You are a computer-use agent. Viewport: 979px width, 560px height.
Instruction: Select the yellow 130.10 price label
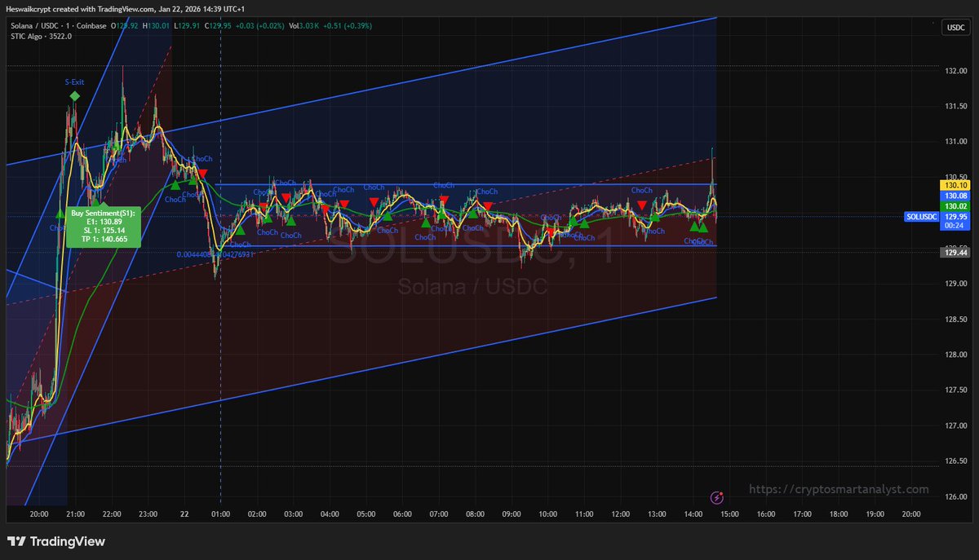point(955,186)
